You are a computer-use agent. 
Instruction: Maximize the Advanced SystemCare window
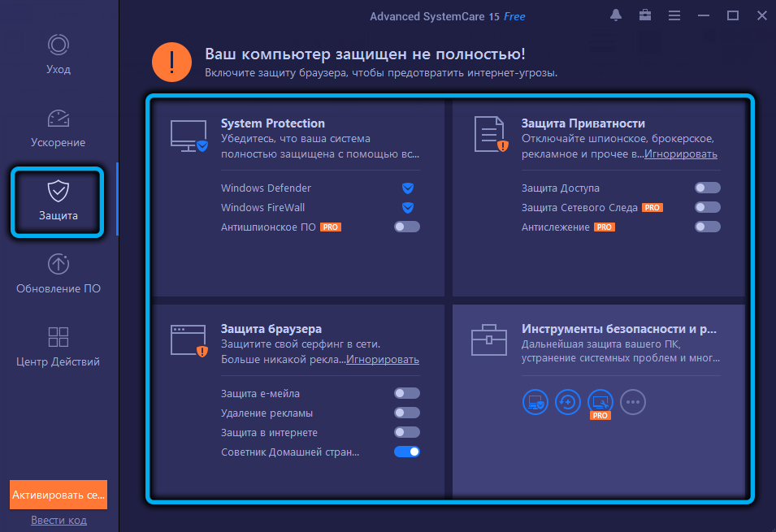click(x=733, y=15)
